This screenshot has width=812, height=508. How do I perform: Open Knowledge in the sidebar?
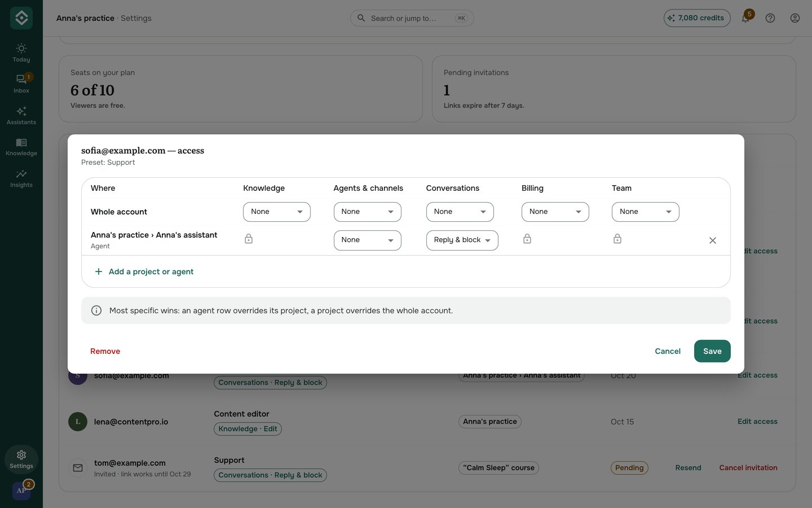(x=21, y=147)
